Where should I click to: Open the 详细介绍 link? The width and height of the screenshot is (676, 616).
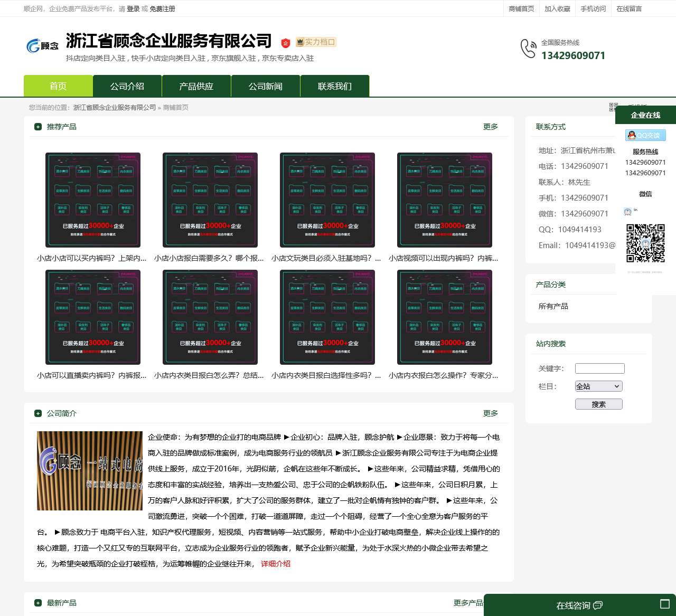tap(275, 564)
